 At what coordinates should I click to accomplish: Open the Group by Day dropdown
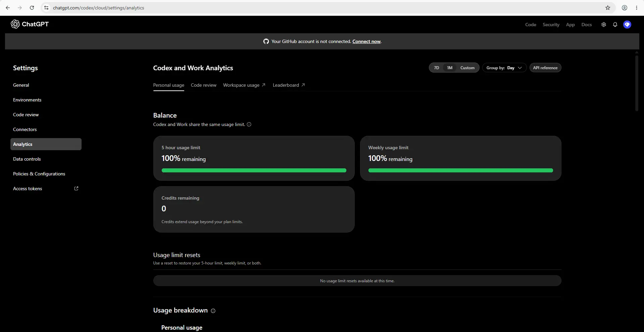point(504,68)
